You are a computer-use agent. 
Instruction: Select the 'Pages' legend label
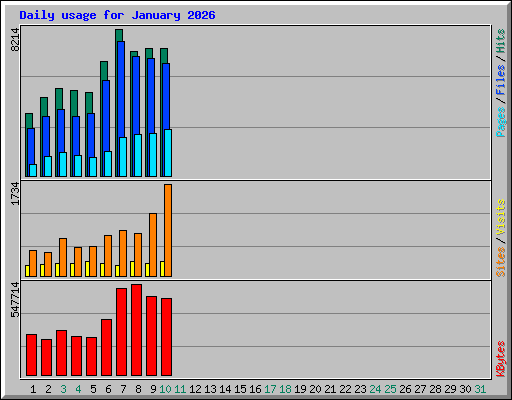[x=500, y=122]
